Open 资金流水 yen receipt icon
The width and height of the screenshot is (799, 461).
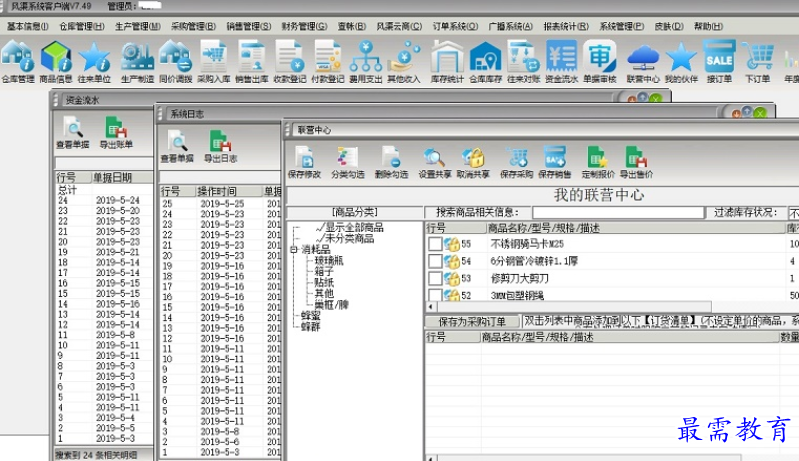(562, 62)
